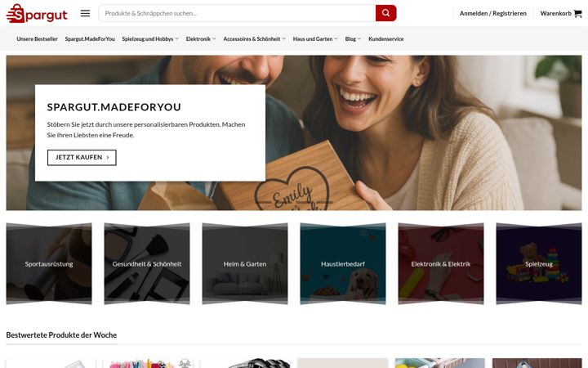
Task: Select the Gesundheit & Schönheit tile
Action: [x=147, y=263]
